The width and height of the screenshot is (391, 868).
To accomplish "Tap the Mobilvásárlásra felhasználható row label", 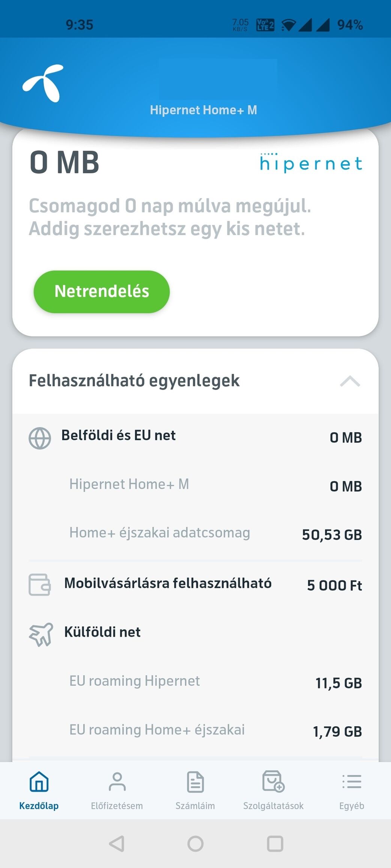I will 168,583.
